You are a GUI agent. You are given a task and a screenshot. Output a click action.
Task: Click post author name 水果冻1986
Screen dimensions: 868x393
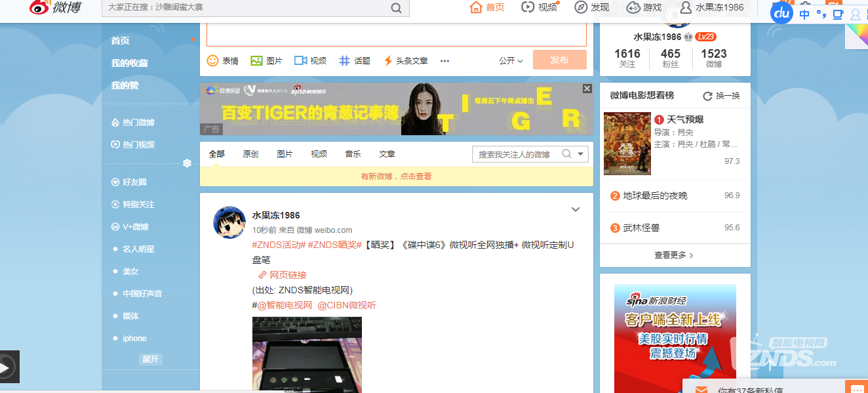(276, 215)
